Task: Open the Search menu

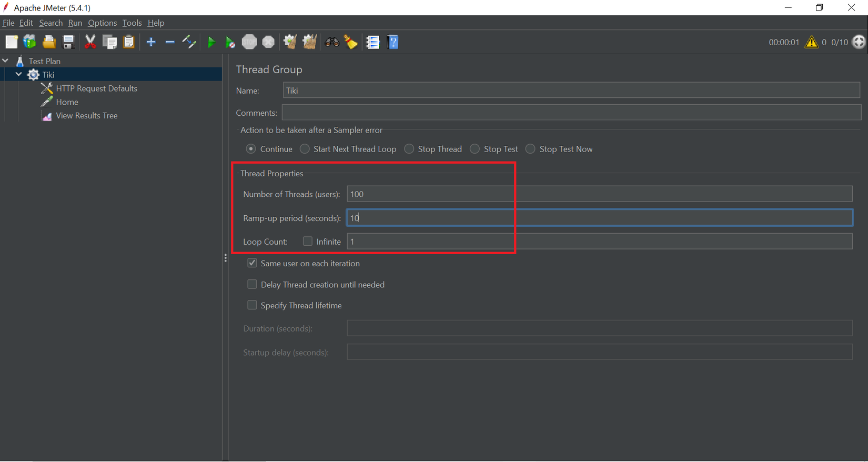Action: 51,23
